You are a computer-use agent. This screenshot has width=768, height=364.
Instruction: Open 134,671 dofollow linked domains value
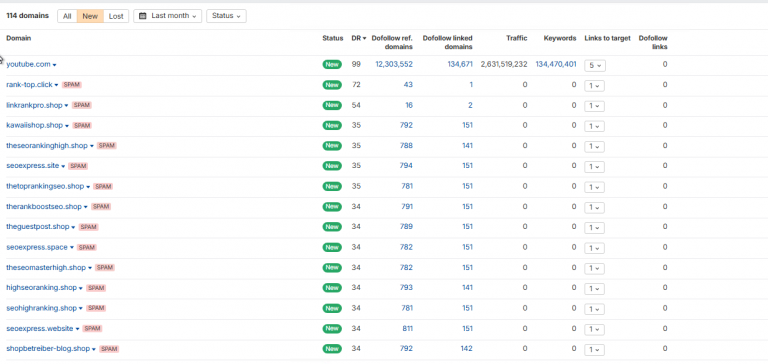[x=460, y=64]
